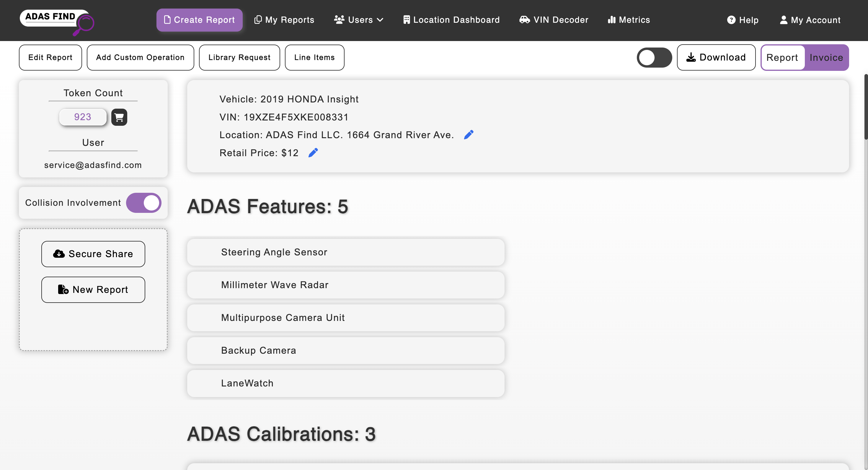This screenshot has height=470, width=868.
Task: Click the group icon for Users
Action: point(339,20)
